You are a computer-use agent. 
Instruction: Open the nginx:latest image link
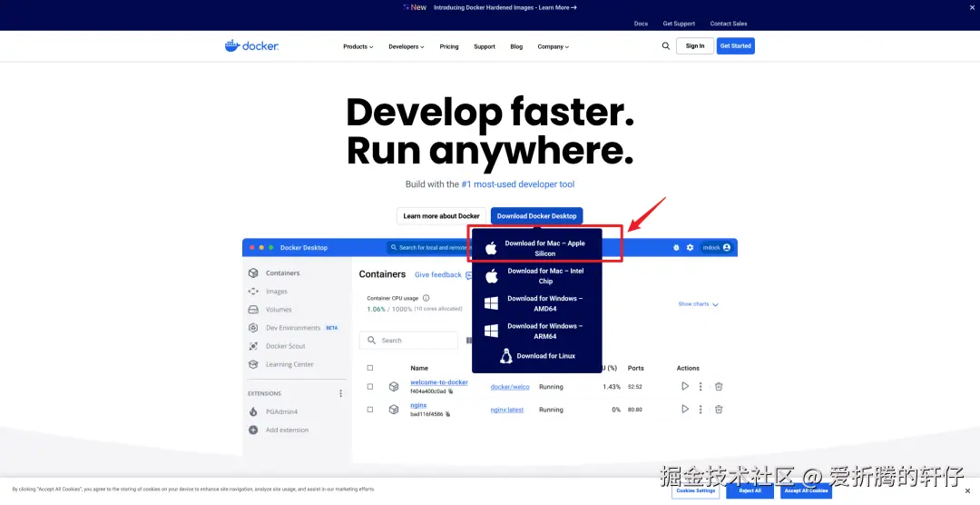click(507, 410)
